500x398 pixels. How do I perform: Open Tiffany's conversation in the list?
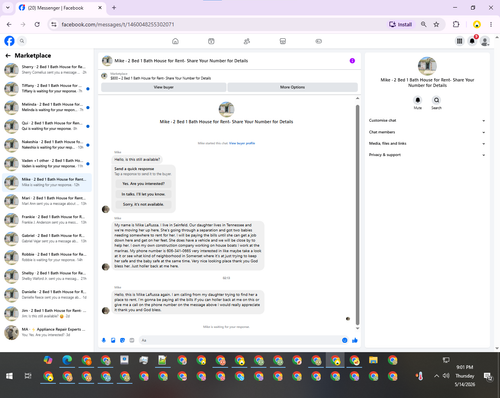click(47, 88)
